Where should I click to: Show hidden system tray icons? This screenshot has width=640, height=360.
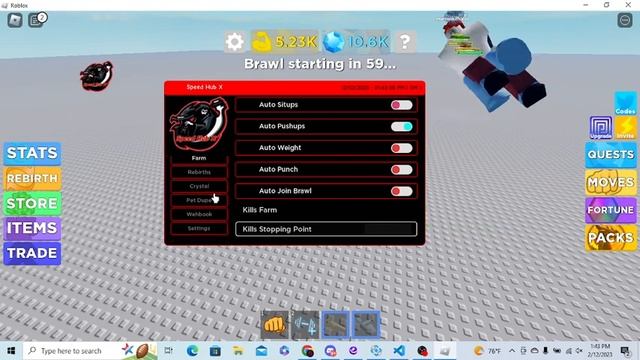click(512, 351)
